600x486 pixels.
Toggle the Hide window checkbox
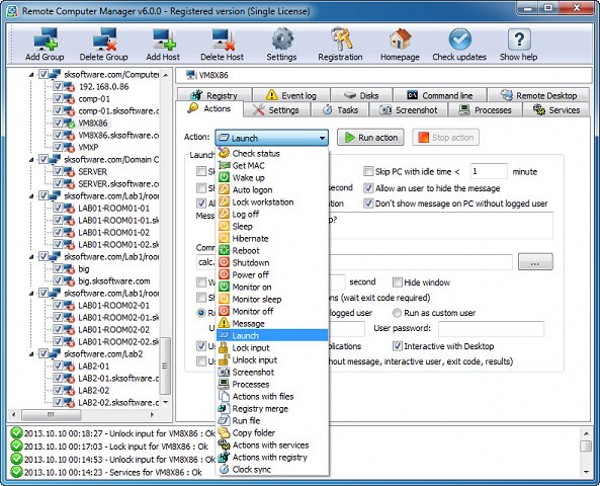click(398, 283)
